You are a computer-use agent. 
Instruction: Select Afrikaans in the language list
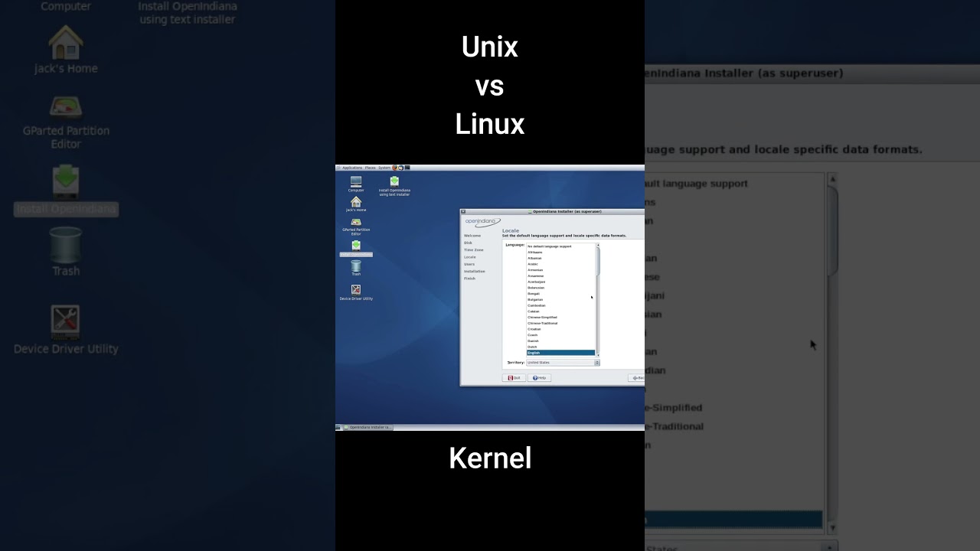click(x=560, y=253)
